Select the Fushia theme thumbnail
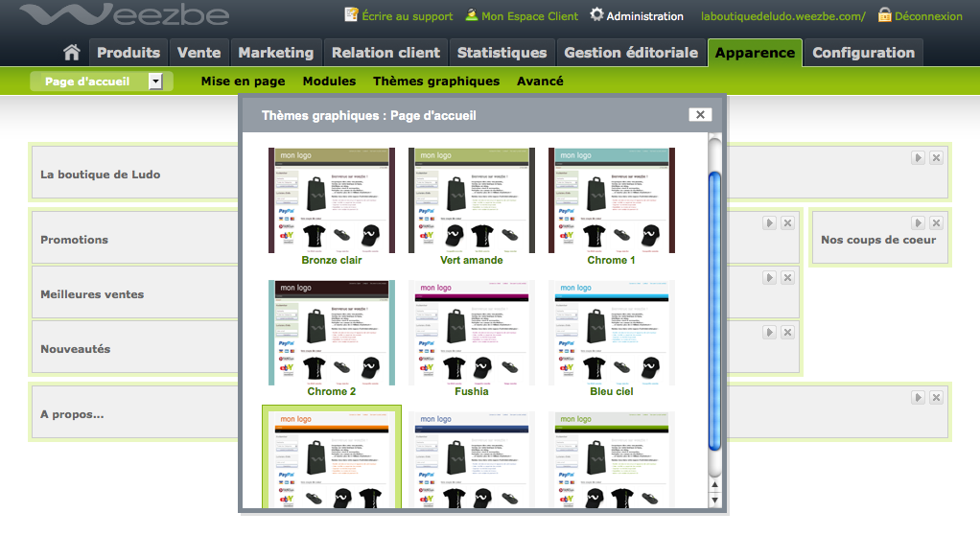 pos(471,333)
